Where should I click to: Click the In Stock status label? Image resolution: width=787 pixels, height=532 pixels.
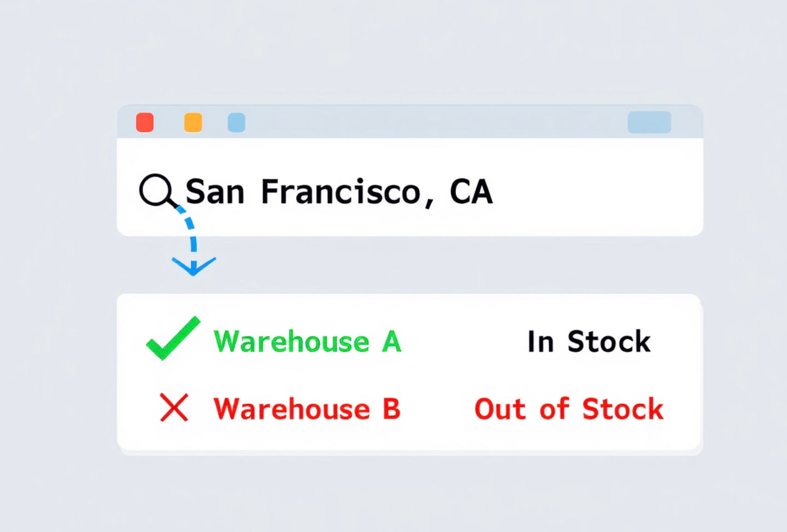[x=589, y=342]
